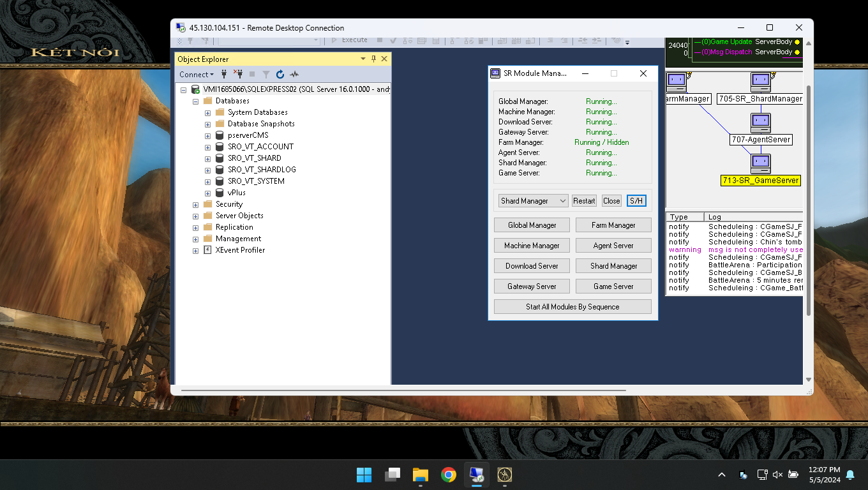The width and height of the screenshot is (868, 490).
Task: Click the Shard Manager button in module grid
Action: click(613, 266)
